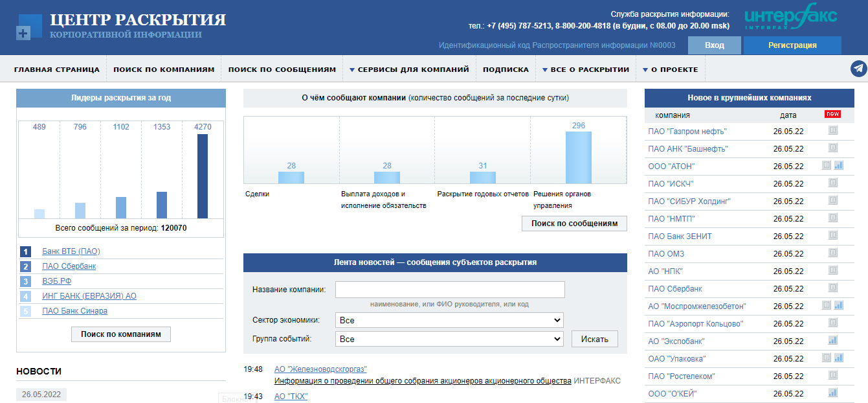Open document icon for ОАО "Упаковка"

pyautogui.click(x=827, y=358)
